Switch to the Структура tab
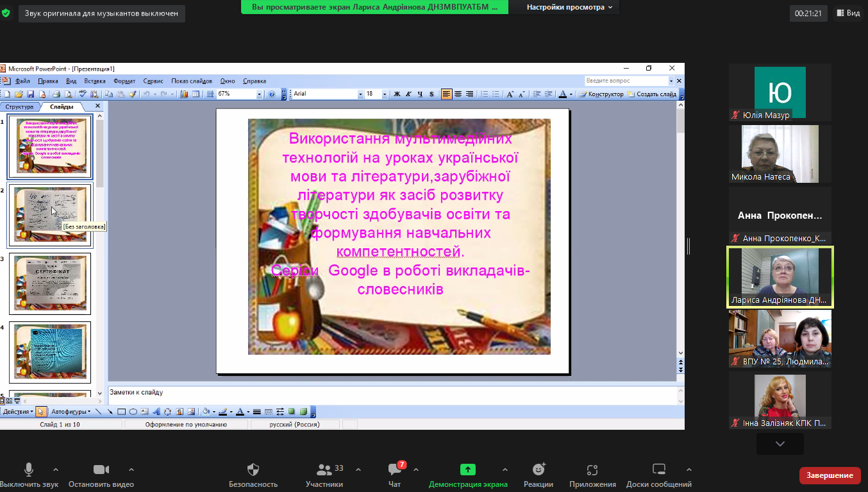The height and width of the screenshot is (492, 868). (x=20, y=106)
